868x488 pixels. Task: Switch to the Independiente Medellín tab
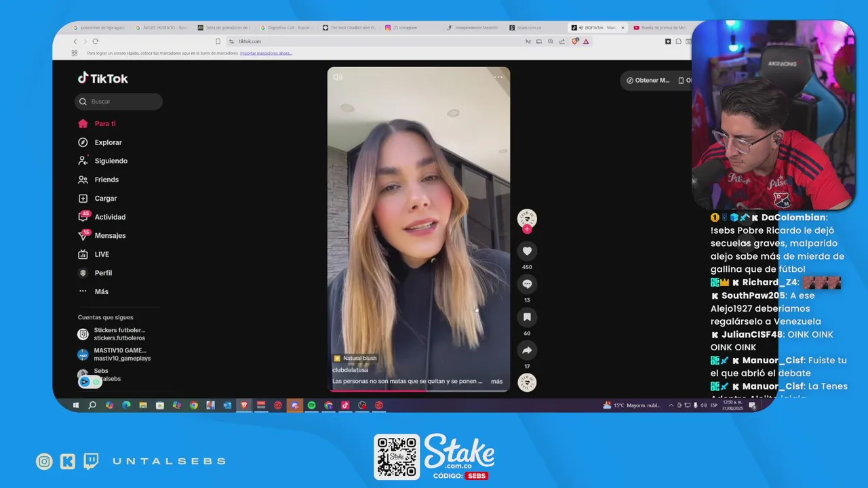(x=473, y=28)
